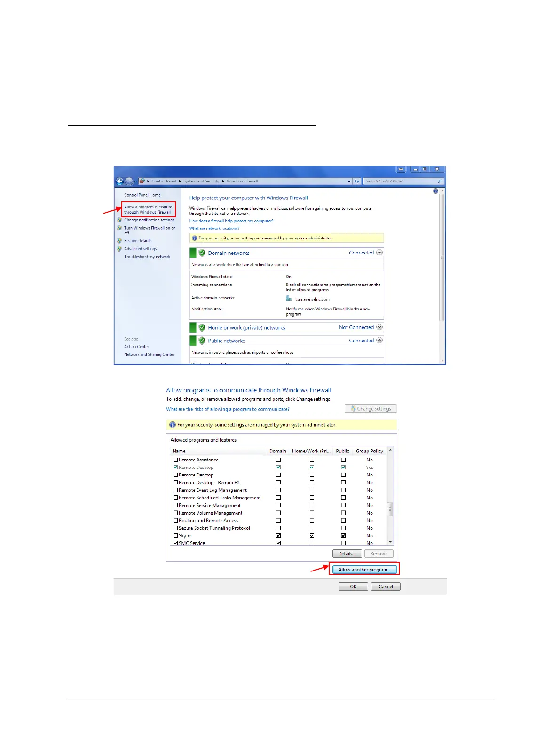The width and height of the screenshot is (560, 745).
Task: Sort by the Name column header
Action: 218,451
